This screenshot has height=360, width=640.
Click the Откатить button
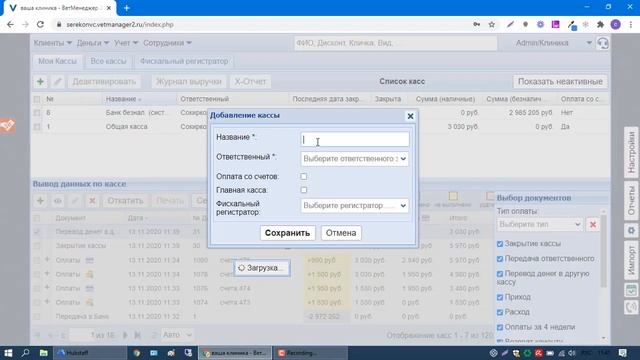click(x=125, y=201)
